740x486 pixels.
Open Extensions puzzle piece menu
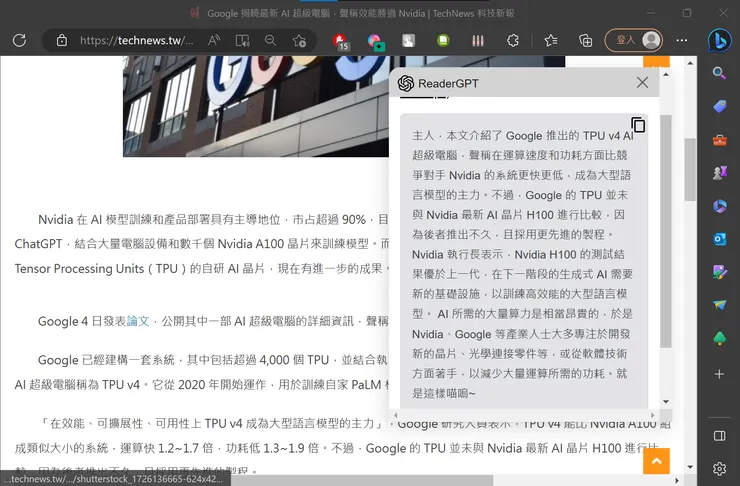[x=513, y=41]
